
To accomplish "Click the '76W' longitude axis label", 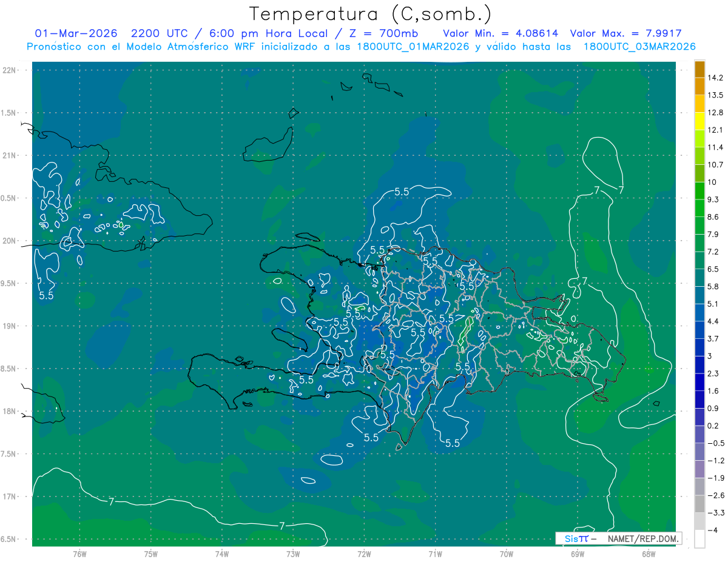I will coord(79,554).
